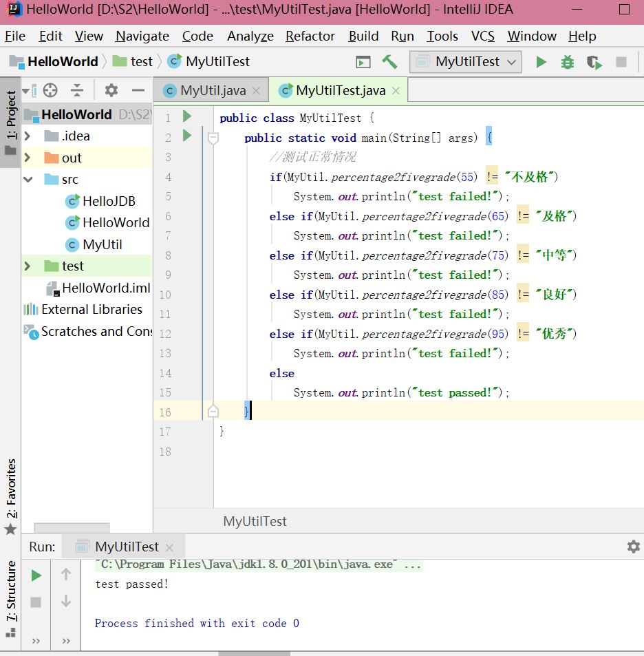
Task: Switch to MyUtil.java tab
Action: pyautogui.click(x=213, y=90)
